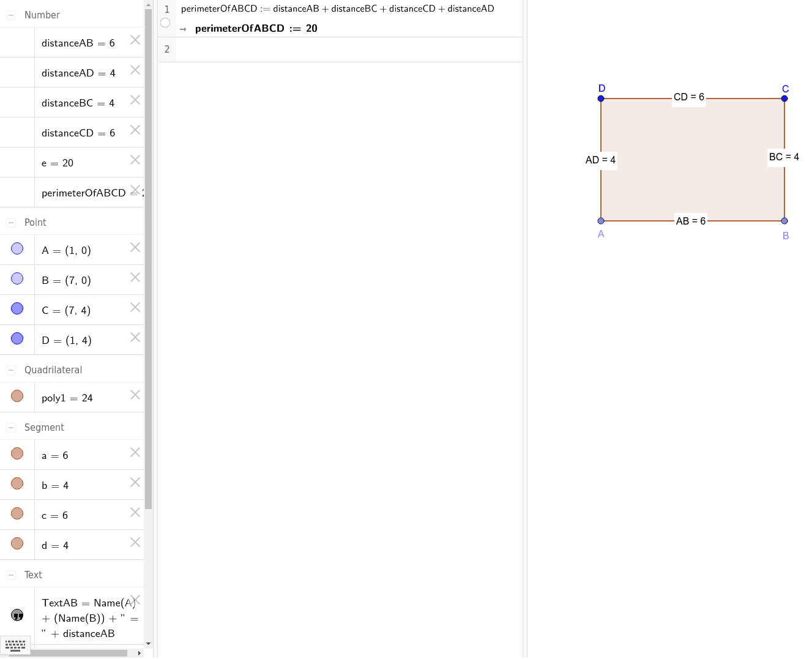Click point A in the graphics view
Viewport: 812px width, 659px height.
point(601,221)
